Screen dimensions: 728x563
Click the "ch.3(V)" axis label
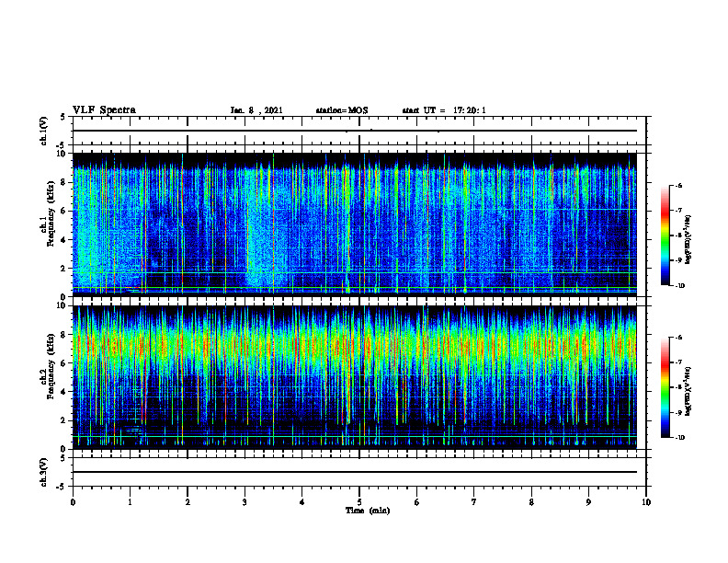pos(44,472)
